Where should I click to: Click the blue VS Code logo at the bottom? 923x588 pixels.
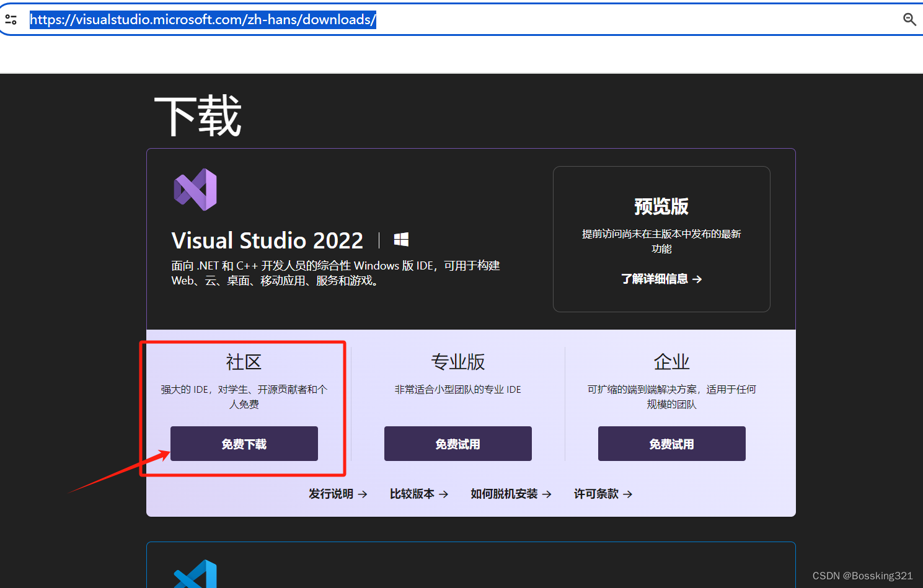(x=195, y=574)
